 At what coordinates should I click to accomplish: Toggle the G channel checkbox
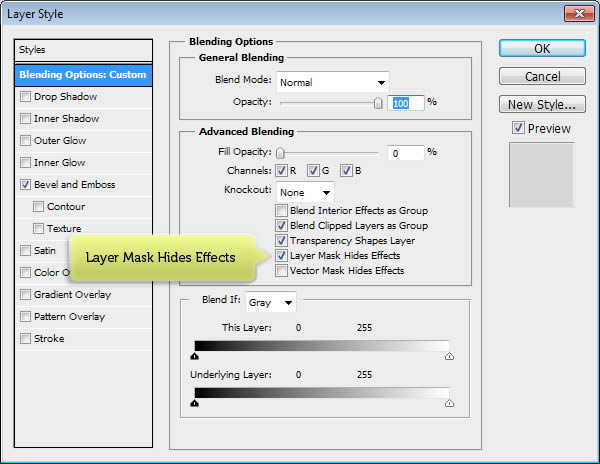click(313, 171)
